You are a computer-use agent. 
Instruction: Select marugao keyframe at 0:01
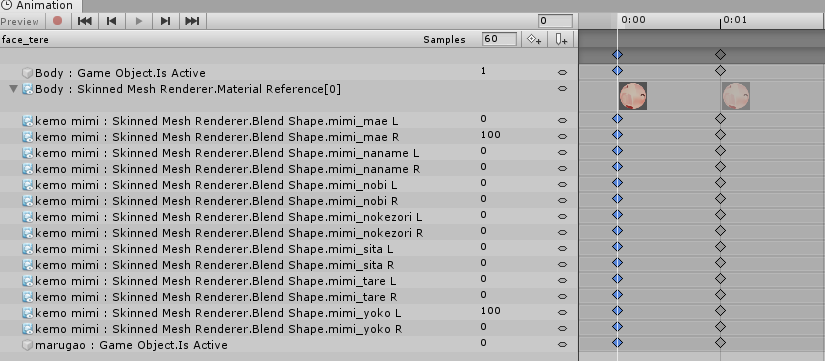click(720, 343)
